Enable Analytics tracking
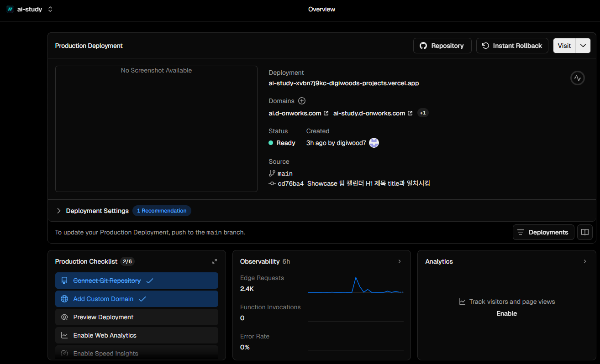Image resolution: width=600 pixels, height=364 pixels. (x=507, y=313)
